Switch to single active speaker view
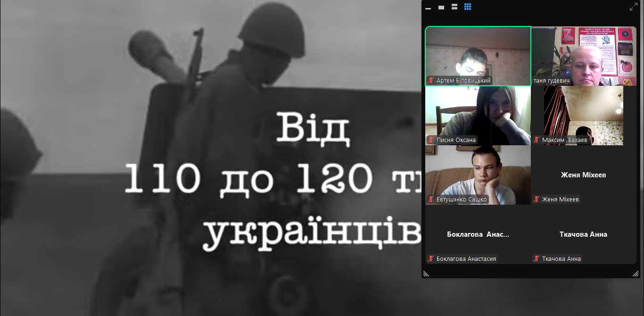Viewport: 644px width, 316px height. [x=441, y=8]
